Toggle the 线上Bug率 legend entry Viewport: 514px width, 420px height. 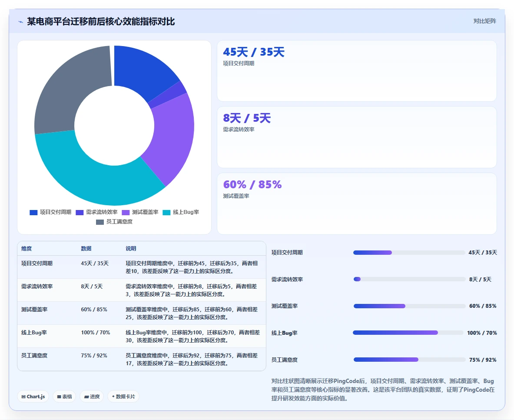click(x=181, y=212)
